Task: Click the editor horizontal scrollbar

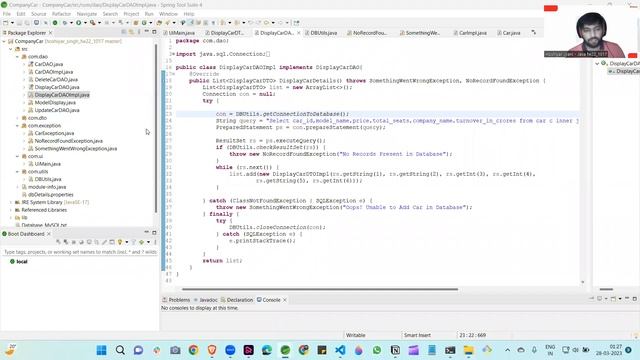Action: [320, 289]
